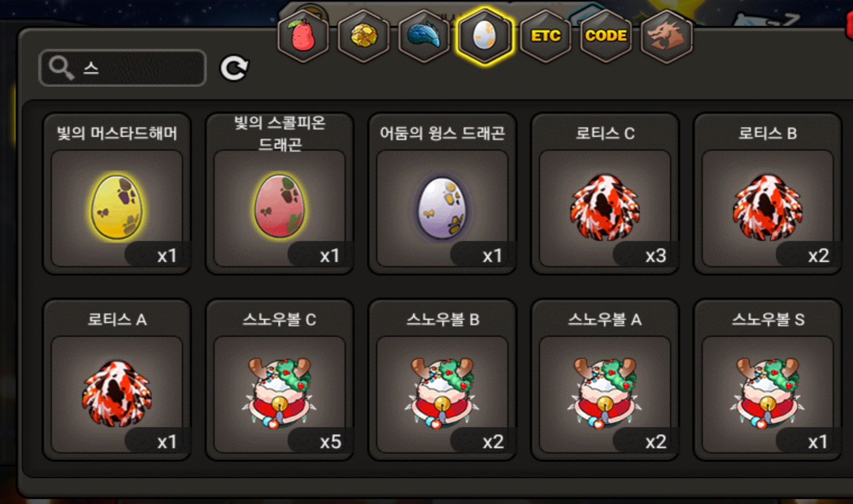Select the gold nugget category tab

click(x=364, y=36)
